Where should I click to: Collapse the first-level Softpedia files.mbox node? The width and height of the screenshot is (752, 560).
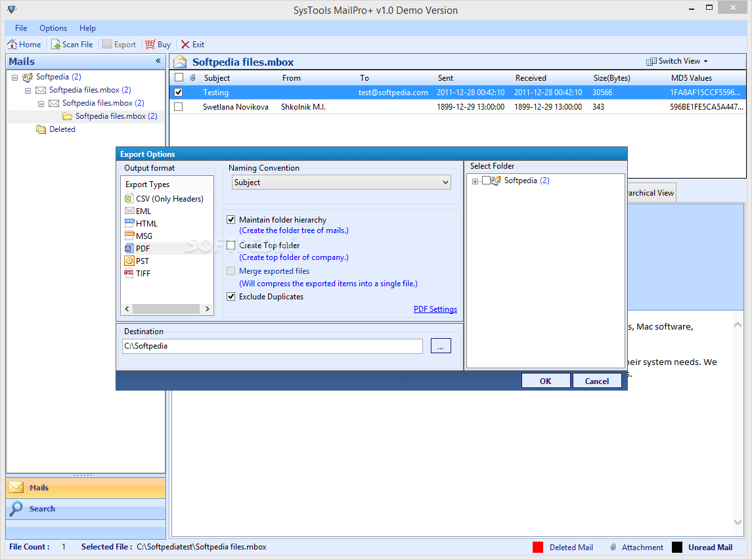point(28,91)
